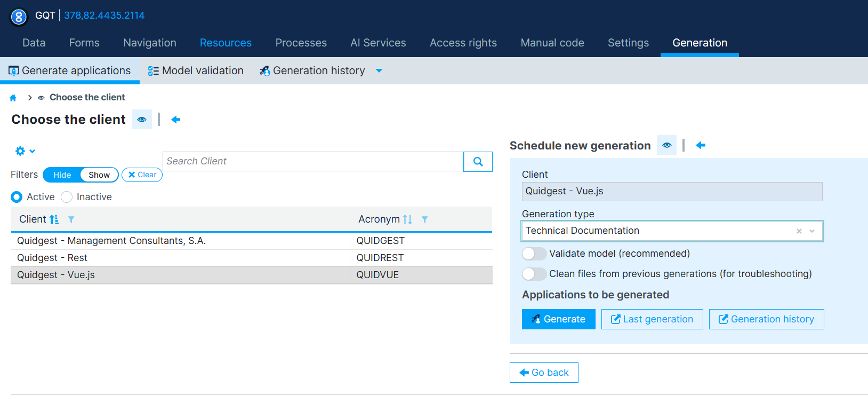Sort the table by Client column icon

pyautogui.click(x=54, y=219)
